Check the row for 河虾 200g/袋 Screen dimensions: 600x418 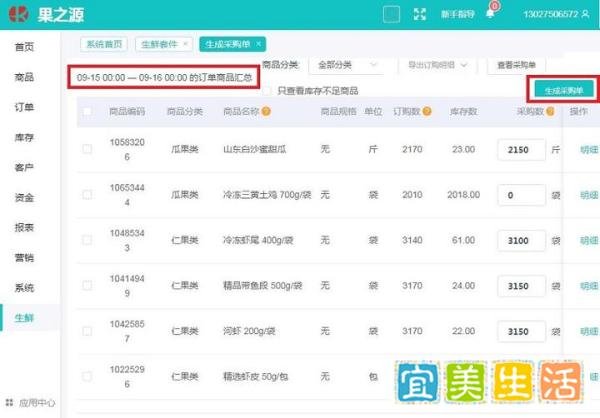(x=87, y=331)
